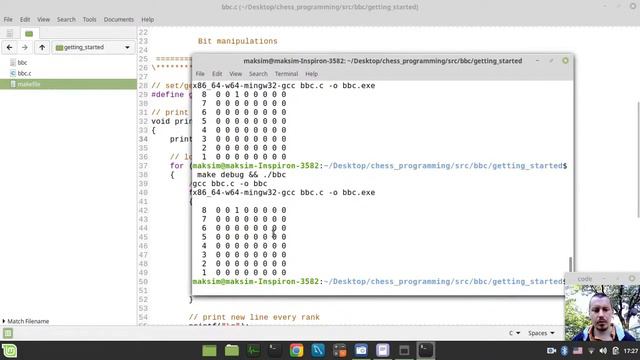Click the 'make debug && ./bbc' command text
Viewport: 640px width, 360px height.
coord(242,175)
